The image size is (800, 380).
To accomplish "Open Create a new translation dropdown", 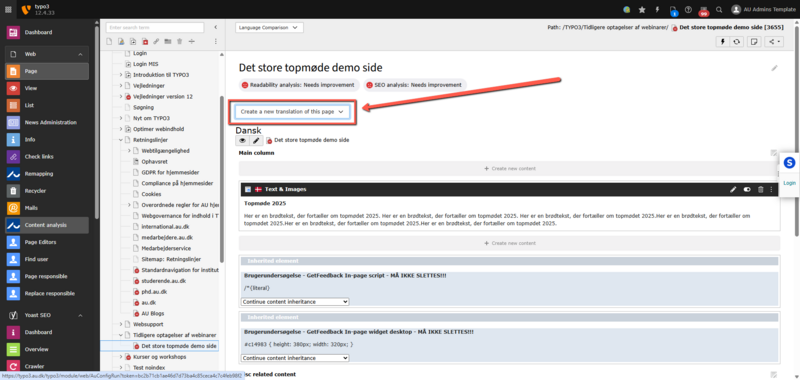I will click(x=292, y=112).
